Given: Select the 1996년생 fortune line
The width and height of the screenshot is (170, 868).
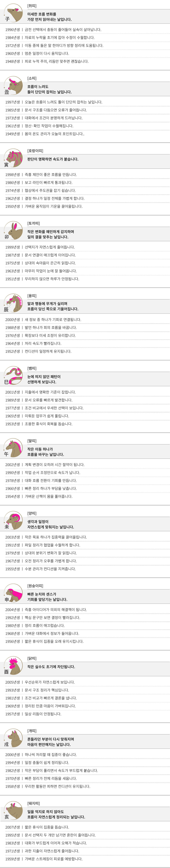Looking at the screenshot, I should [x=53, y=30].
